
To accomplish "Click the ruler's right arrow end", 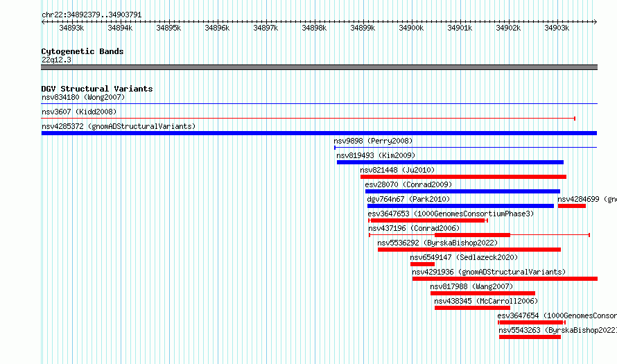I will click(595, 22).
